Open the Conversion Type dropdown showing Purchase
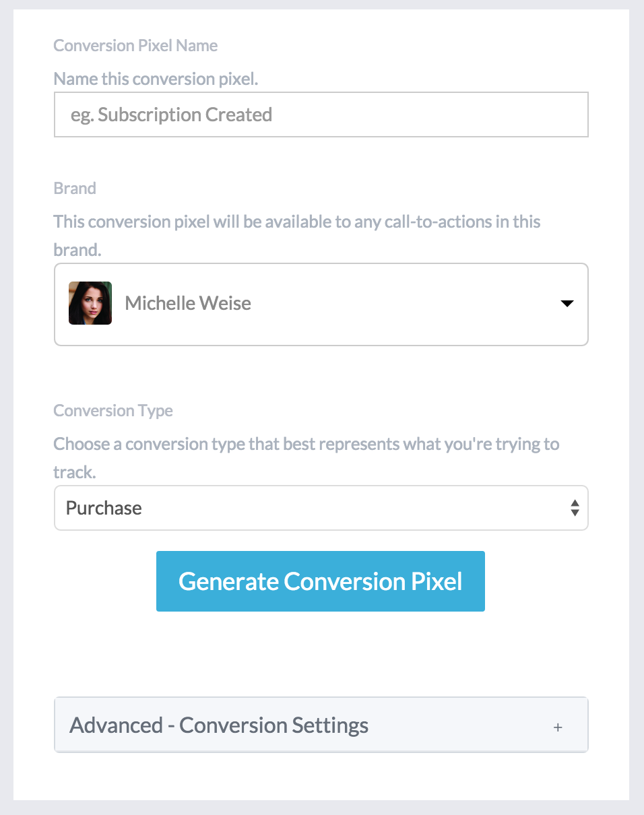644x815 pixels. pyautogui.click(x=321, y=508)
